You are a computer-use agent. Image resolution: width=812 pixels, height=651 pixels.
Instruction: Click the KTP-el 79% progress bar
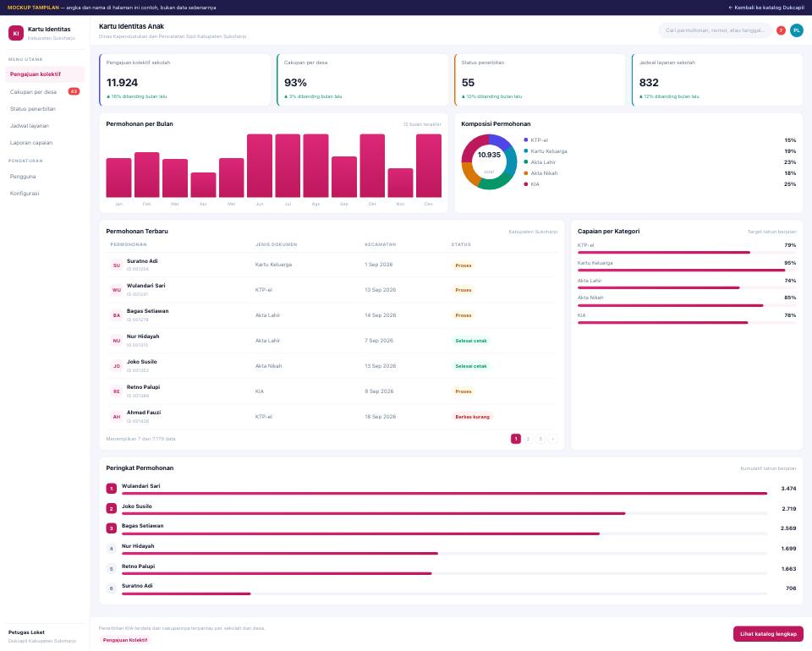click(687, 253)
